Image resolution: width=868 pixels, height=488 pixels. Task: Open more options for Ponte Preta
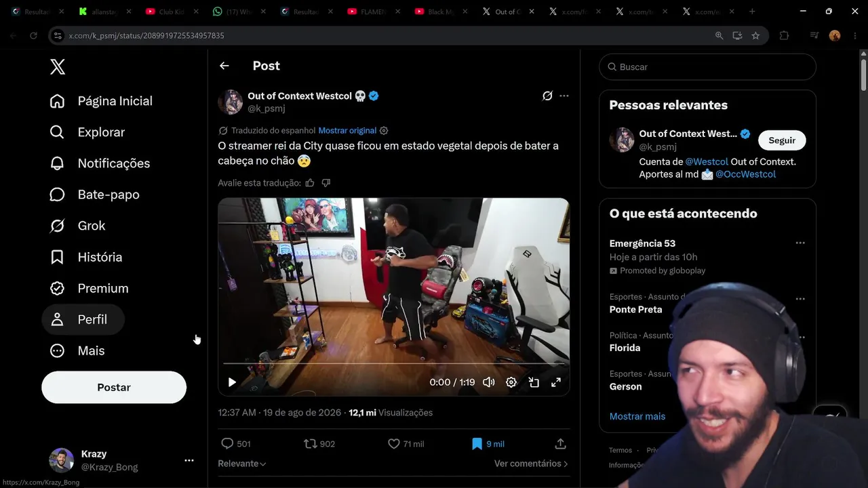coord(800,298)
